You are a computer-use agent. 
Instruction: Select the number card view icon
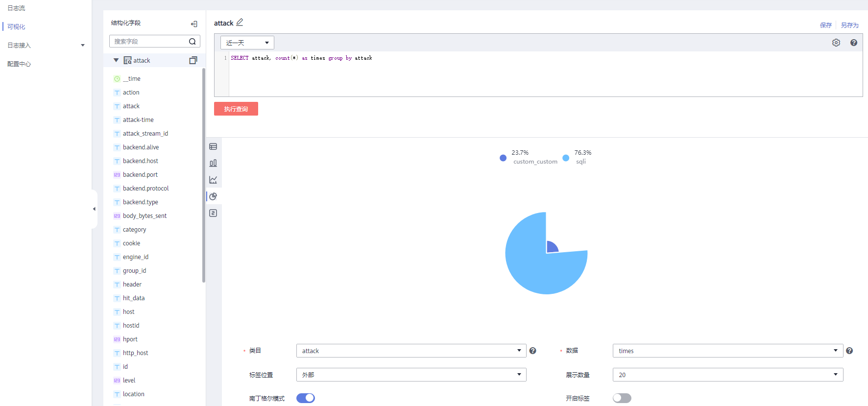213,213
